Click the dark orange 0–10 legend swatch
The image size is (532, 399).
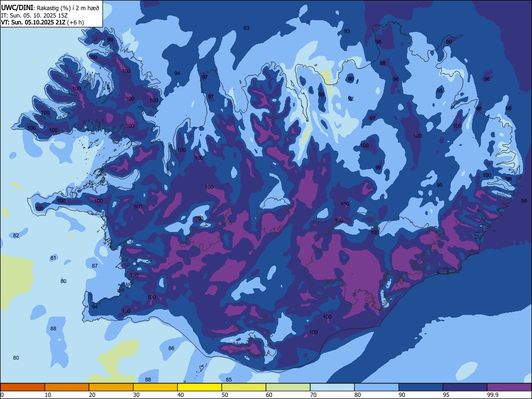pyautogui.click(x=22, y=387)
